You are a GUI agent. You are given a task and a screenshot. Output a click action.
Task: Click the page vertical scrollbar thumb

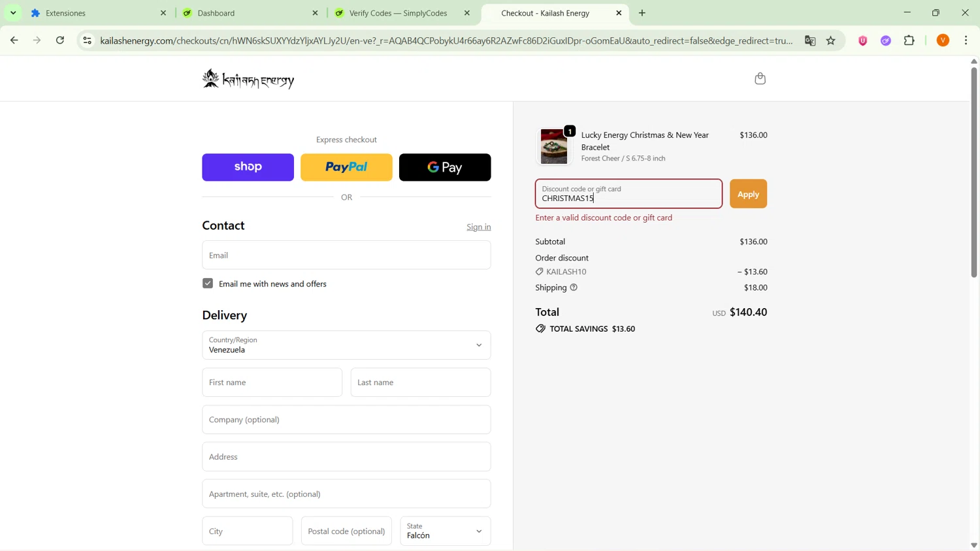click(973, 172)
